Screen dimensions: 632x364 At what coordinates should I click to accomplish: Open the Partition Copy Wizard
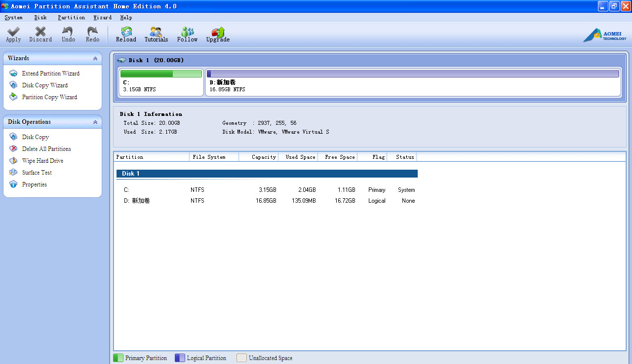(48, 97)
